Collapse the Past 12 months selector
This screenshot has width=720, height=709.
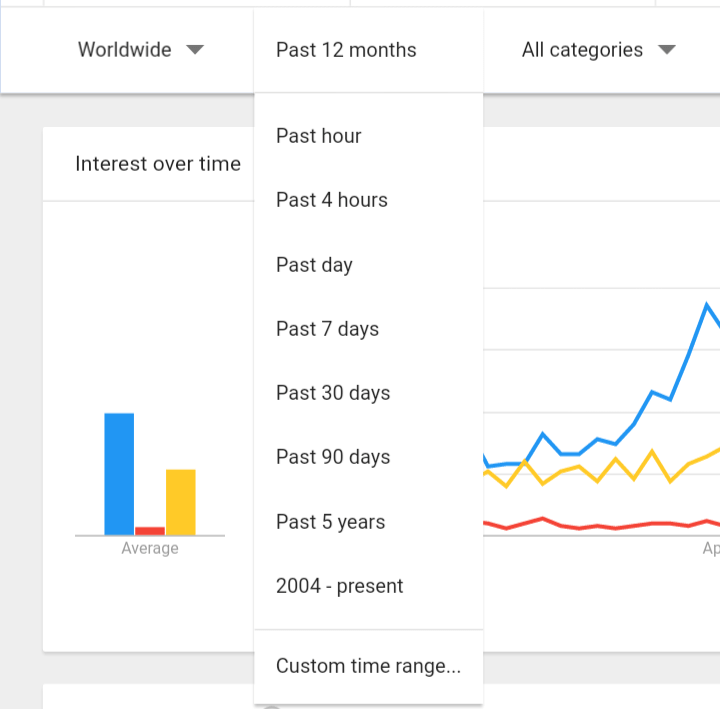coord(346,50)
